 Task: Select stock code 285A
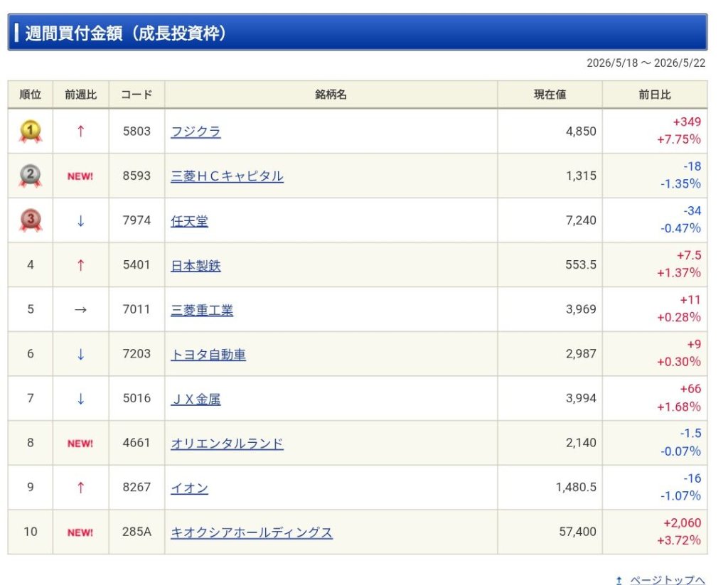136,532
